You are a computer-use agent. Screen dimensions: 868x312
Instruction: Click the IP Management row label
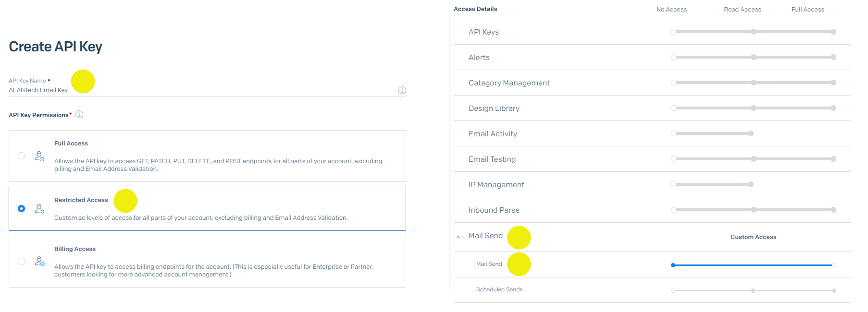click(x=496, y=185)
